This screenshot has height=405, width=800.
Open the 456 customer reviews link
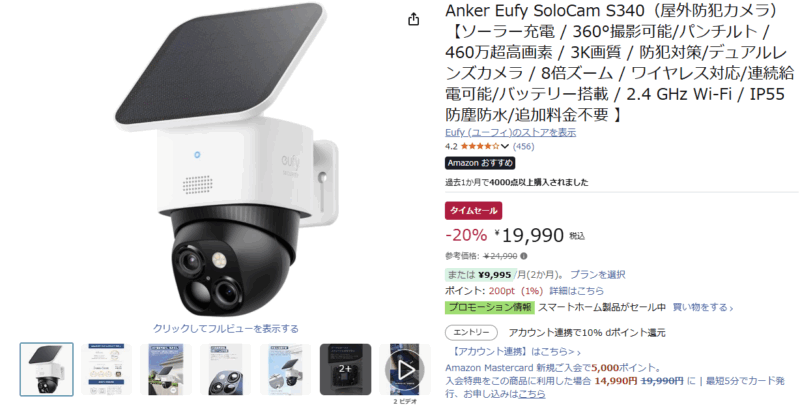click(x=523, y=146)
